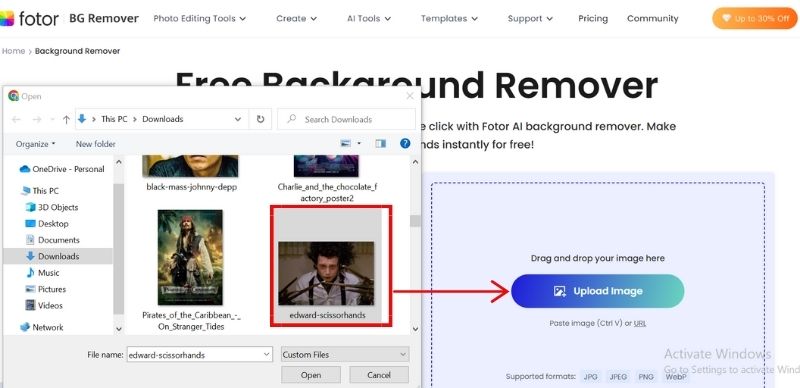Click the navigation pane scrollbar down arrow
The width and height of the screenshot is (800, 388).
[118, 329]
